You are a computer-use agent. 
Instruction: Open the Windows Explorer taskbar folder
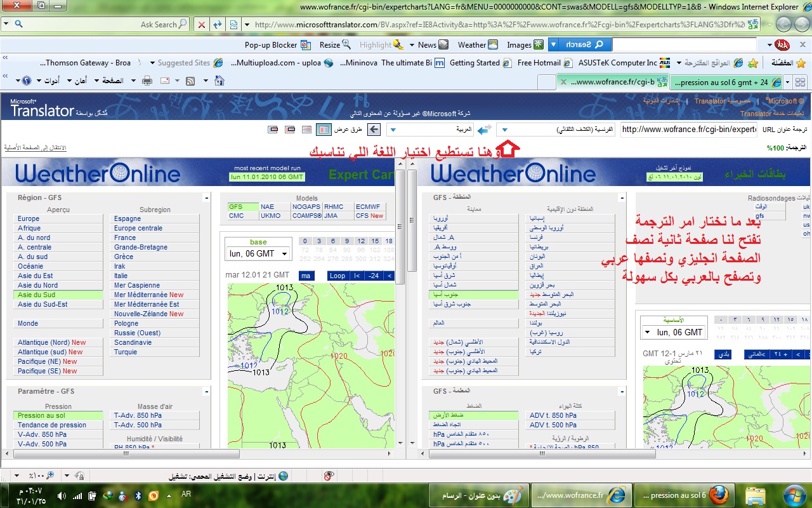point(756,495)
